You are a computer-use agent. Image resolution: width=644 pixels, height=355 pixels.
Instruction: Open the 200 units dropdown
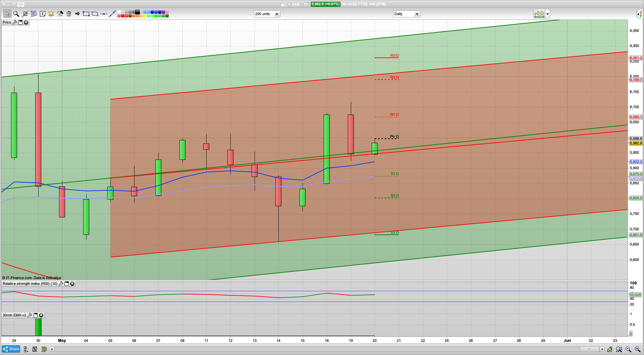(x=277, y=14)
